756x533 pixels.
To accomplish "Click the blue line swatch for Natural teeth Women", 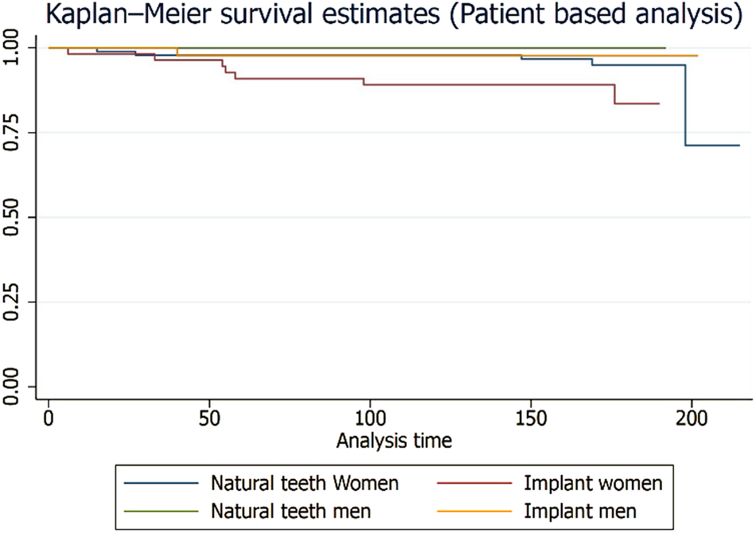I will (x=161, y=483).
